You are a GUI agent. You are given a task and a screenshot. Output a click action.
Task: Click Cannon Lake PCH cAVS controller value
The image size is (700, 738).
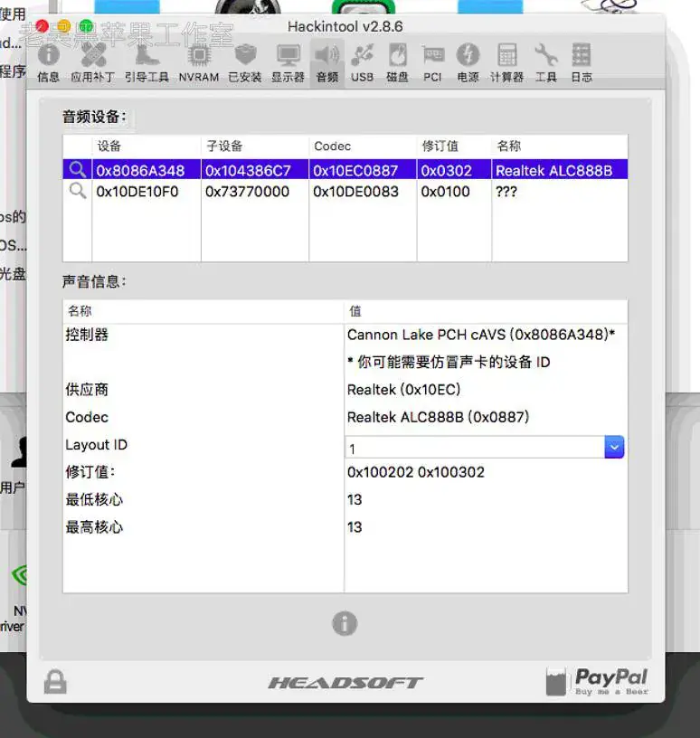[x=481, y=335]
